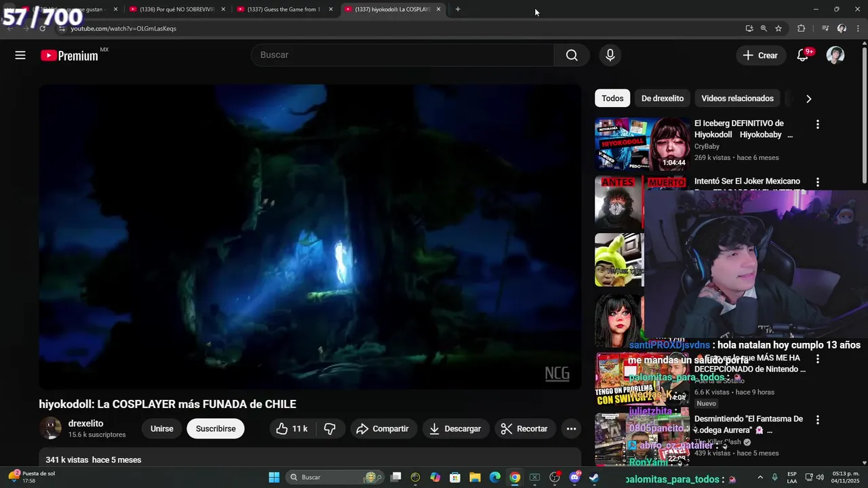The image size is (868, 488).
Task: Click the Suscribirse button
Action: 216,429
